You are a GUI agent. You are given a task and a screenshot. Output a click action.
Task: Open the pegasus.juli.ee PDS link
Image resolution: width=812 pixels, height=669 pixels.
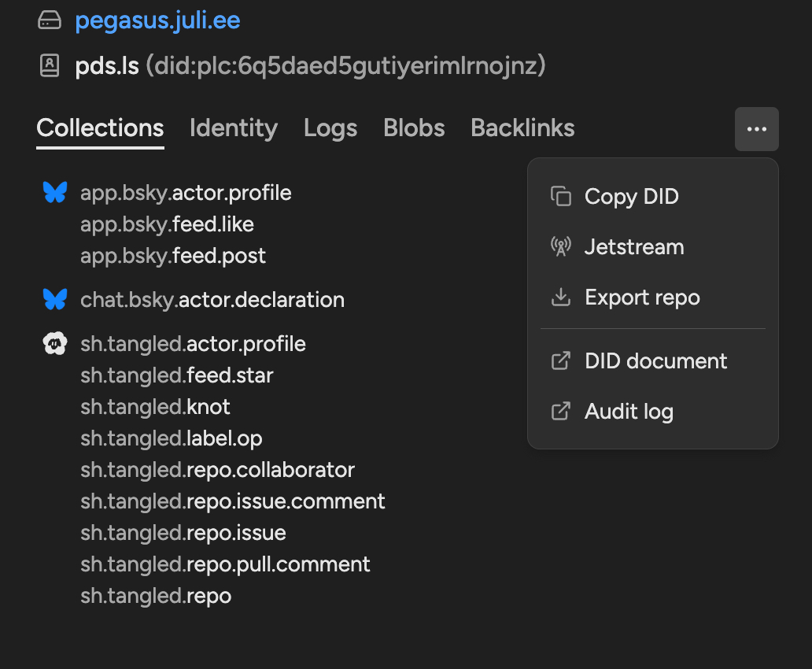(x=157, y=21)
